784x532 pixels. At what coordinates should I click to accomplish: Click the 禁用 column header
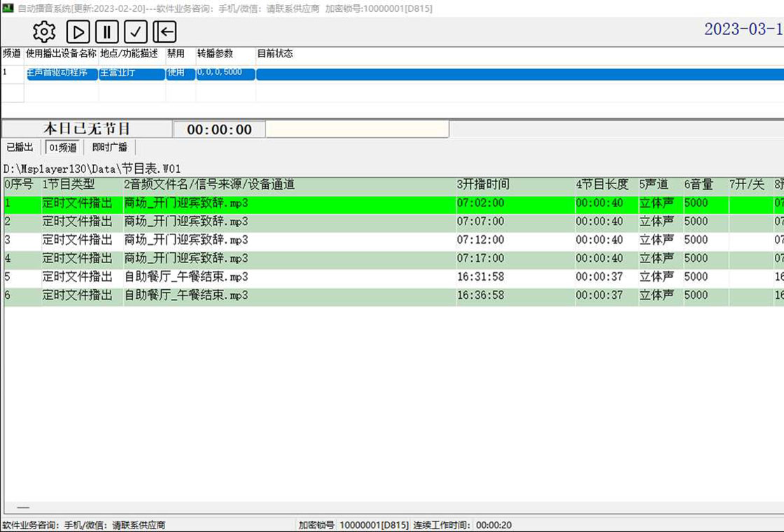pyautogui.click(x=176, y=53)
